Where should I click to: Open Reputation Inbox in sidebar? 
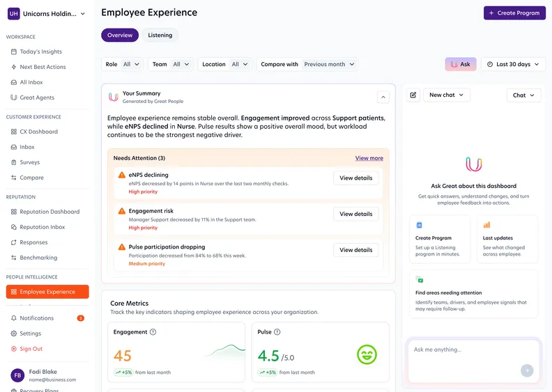click(x=43, y=227)
